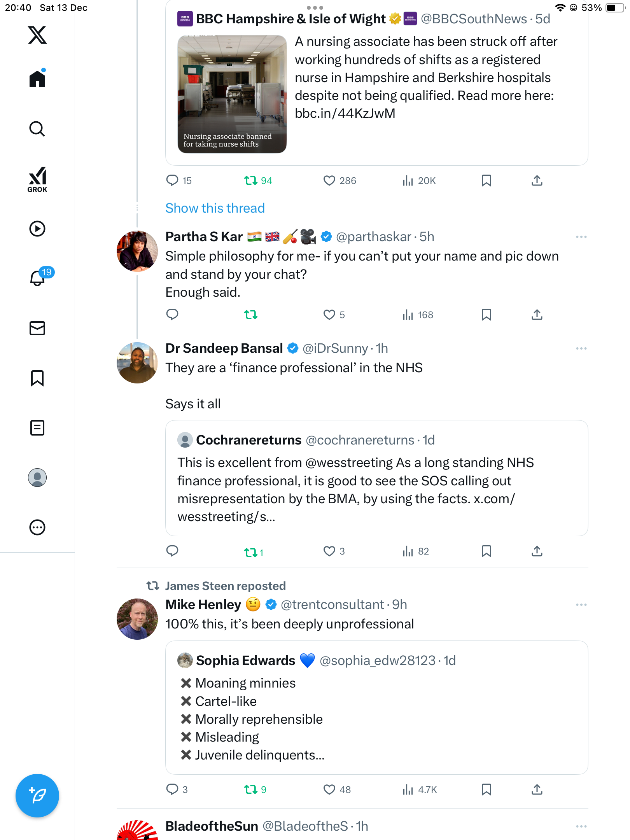630x840 pixels.
Task: Open direct messages envelope icon
Action: [x=37, y=328]
